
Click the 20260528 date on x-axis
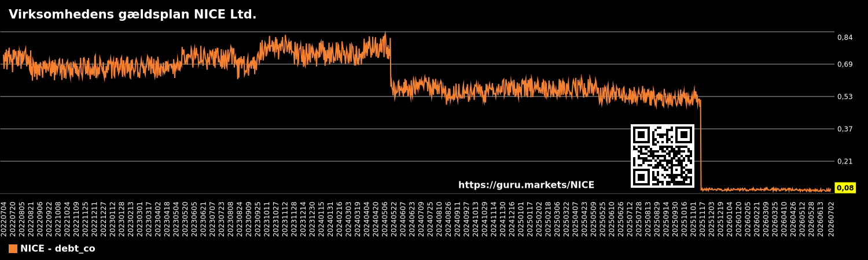point(812,218)
